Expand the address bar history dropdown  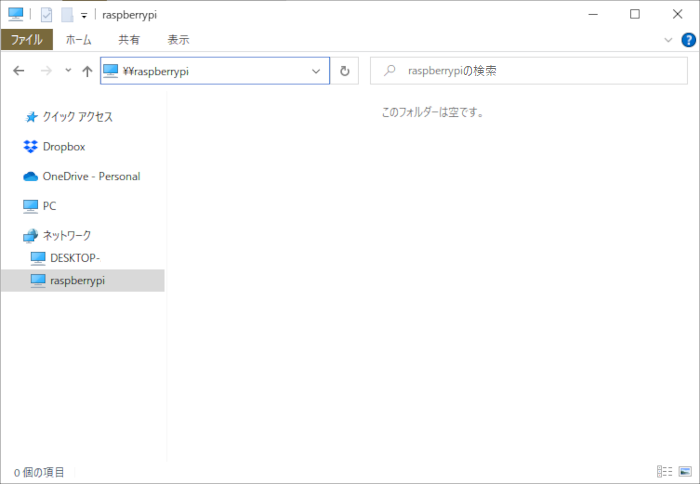click(316, 71)
